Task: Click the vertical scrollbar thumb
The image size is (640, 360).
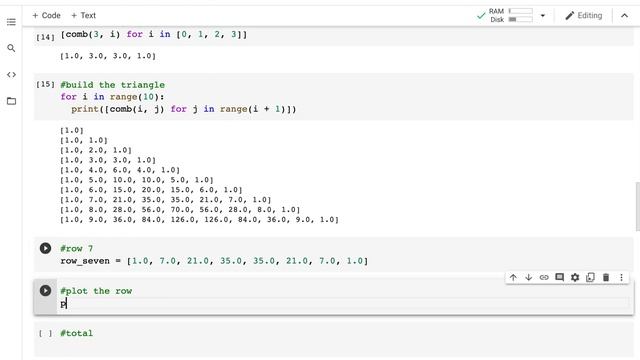Action: point(638,206)
